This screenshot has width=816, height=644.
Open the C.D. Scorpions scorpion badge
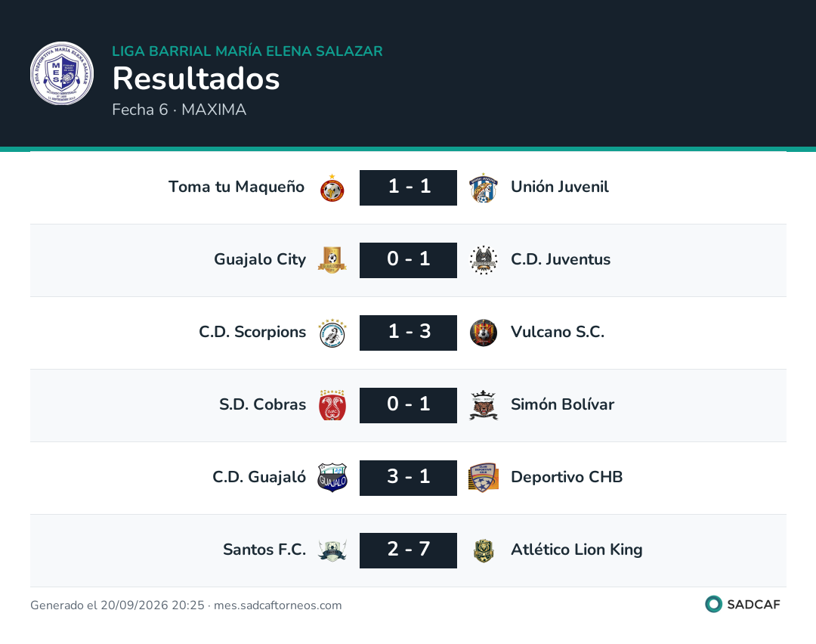[332, 333]
